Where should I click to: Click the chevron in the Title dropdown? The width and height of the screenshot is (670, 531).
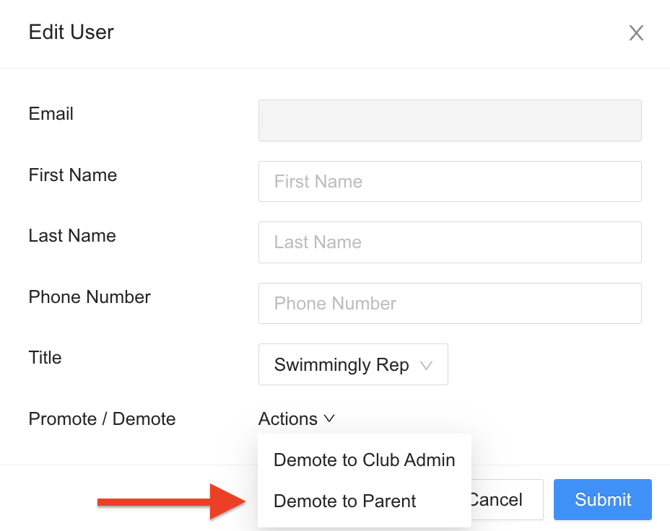point(427,365)
